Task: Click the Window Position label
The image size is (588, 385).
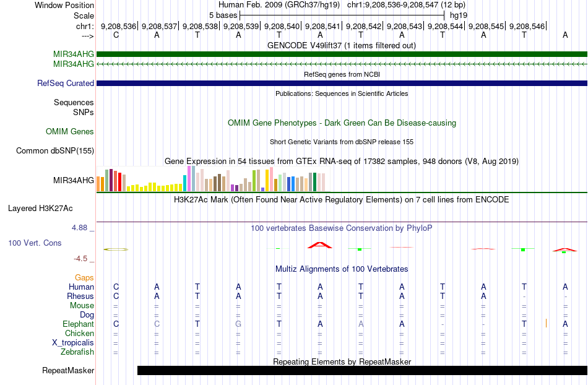Action: [64, 5]
